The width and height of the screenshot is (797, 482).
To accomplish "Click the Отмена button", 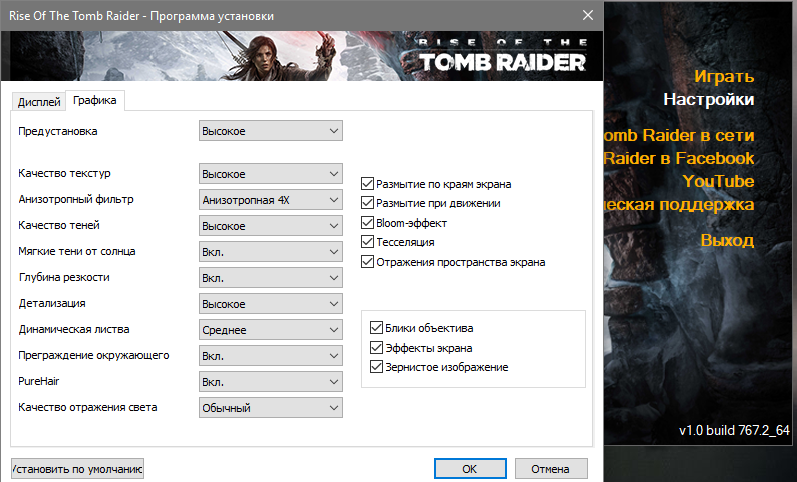I will (x=551, y=469).
